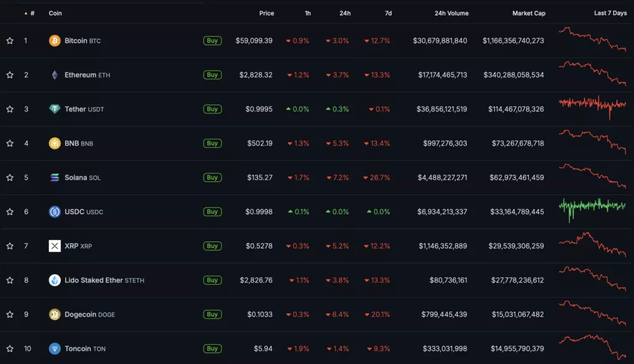
Task: Click Buy button for Solana
Action: (x=212, y=178)
